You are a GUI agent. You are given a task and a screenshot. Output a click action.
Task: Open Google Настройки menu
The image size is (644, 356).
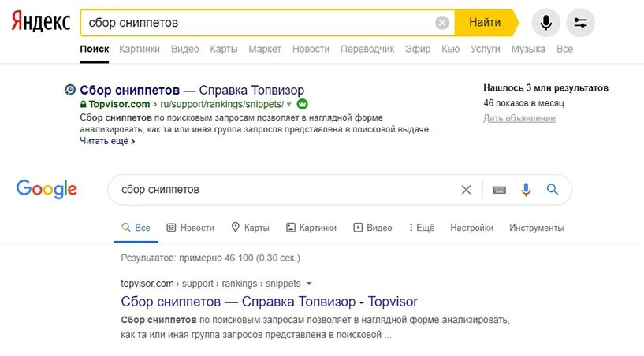click(x=471, y=228)
